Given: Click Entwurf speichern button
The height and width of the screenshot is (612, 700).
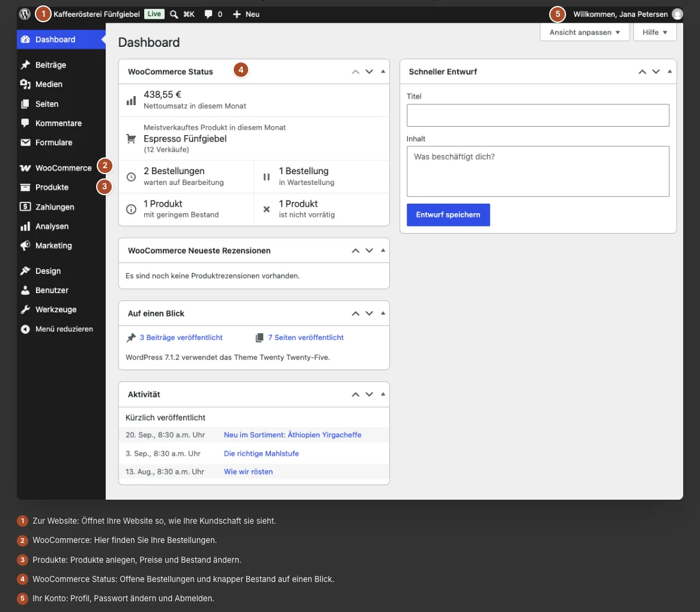Looking at the screenshot, I should click(x=448, y=215).
